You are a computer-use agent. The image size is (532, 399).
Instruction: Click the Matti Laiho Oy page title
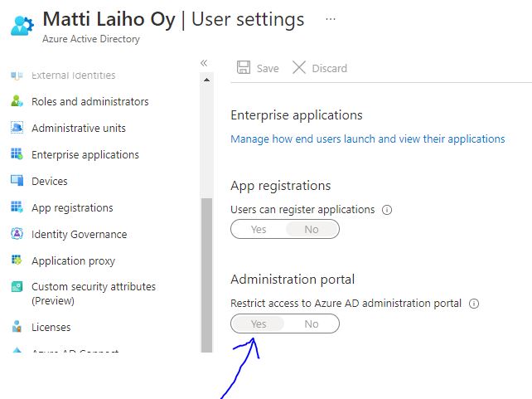[109, 19]
